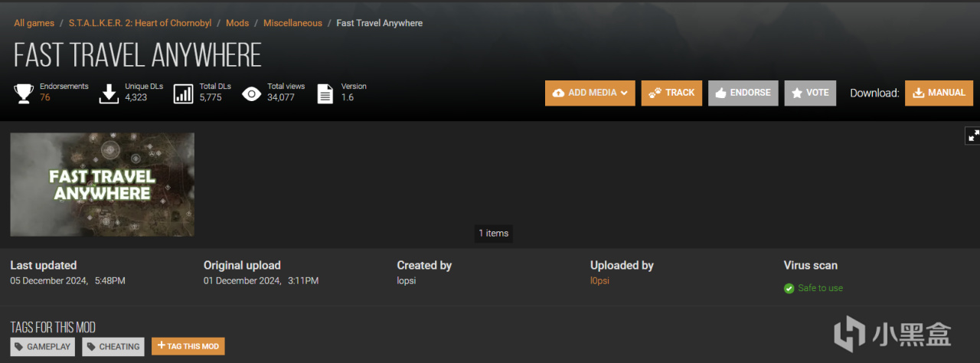Start a MANUAL download
The height and width of the screenshot is (363, 980).
[x=939, y=93]
